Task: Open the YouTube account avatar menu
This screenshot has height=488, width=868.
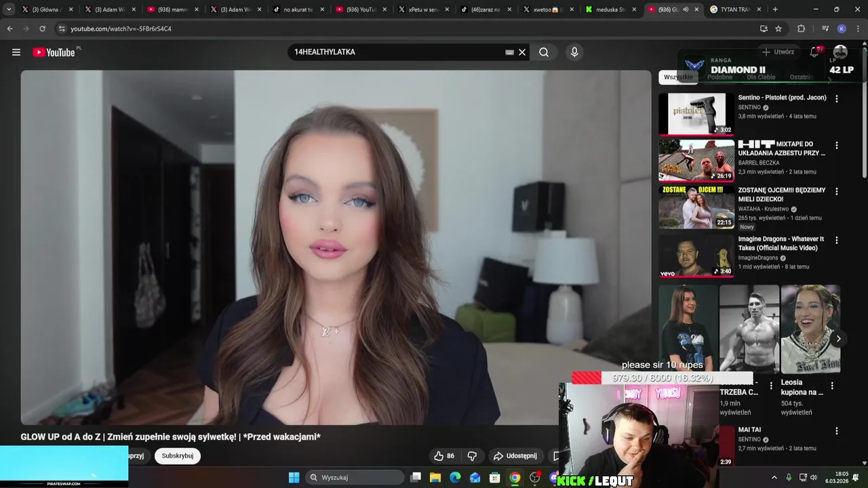Action: (840, 52)
